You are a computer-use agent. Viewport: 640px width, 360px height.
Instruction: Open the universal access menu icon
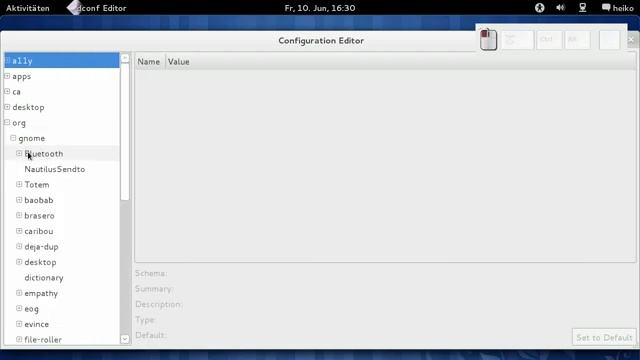click(x=540, y=8)
